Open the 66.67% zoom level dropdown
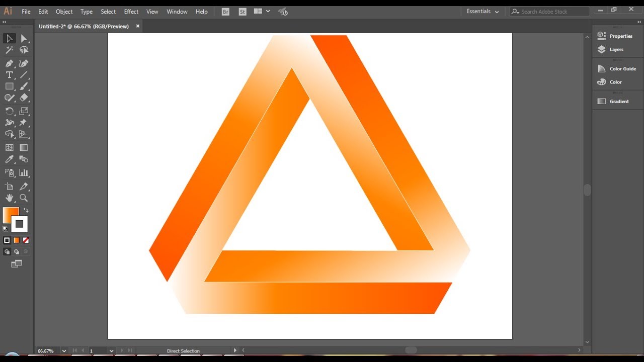Image resolution: width=644 pixels, height=362 pixels. [64, 351]
